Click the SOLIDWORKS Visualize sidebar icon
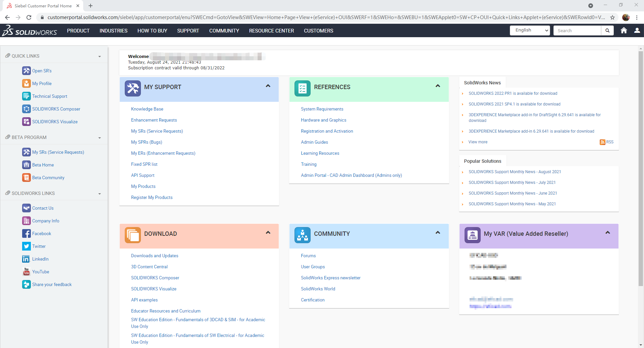Viewport: 644px width, 348px height. pyautogui.click(x=26, y=122)
